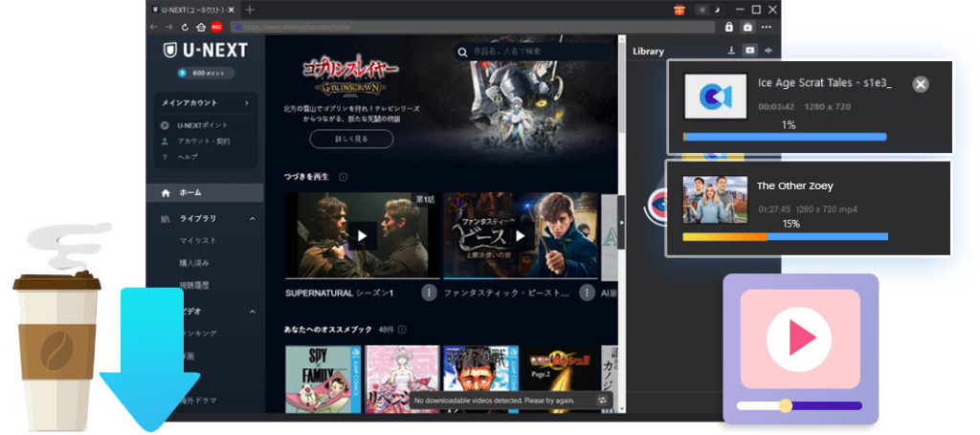
Task: Select the video tab icon in Library
Action: 749,51
